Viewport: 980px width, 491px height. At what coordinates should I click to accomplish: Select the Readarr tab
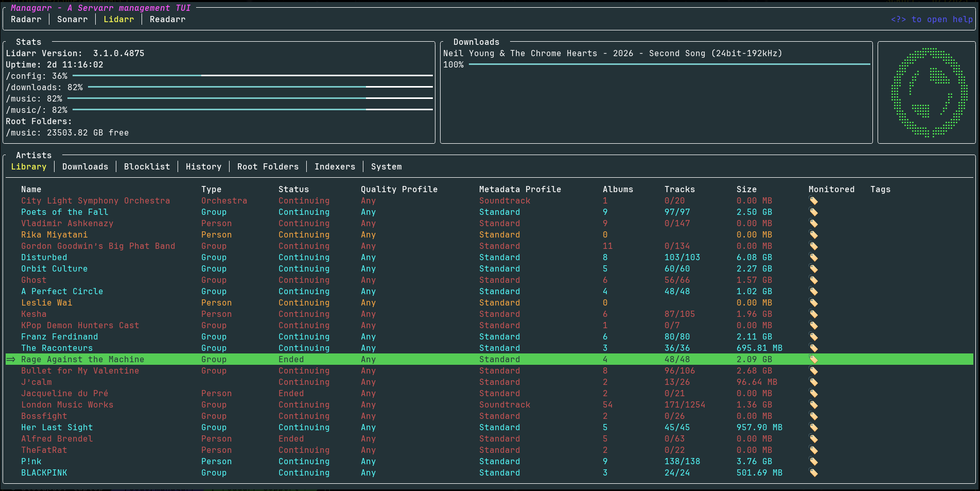click(x=167, y=20)
